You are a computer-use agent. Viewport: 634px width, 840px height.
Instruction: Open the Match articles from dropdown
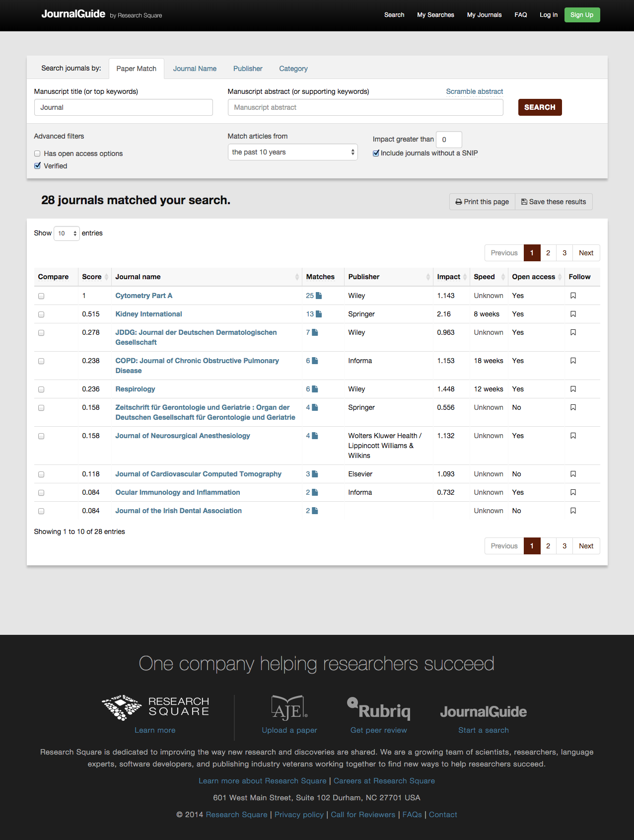[x=292, y=152]
